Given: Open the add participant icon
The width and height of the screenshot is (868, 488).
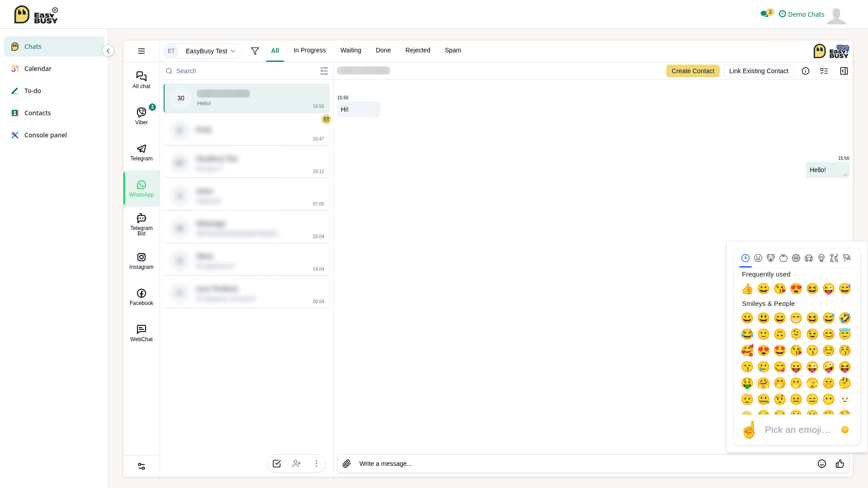Looking at the screenshot, I should point(297,464).
